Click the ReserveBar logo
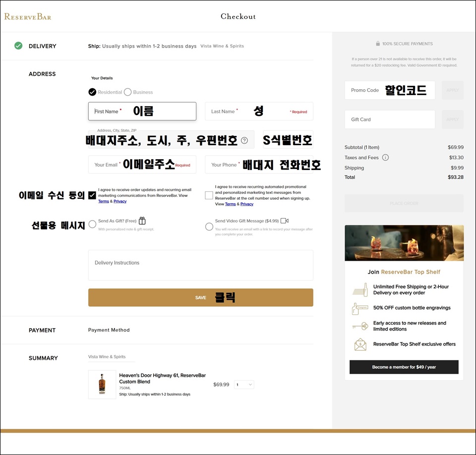This screenshot has height=455, width=476. pos(28,17)
